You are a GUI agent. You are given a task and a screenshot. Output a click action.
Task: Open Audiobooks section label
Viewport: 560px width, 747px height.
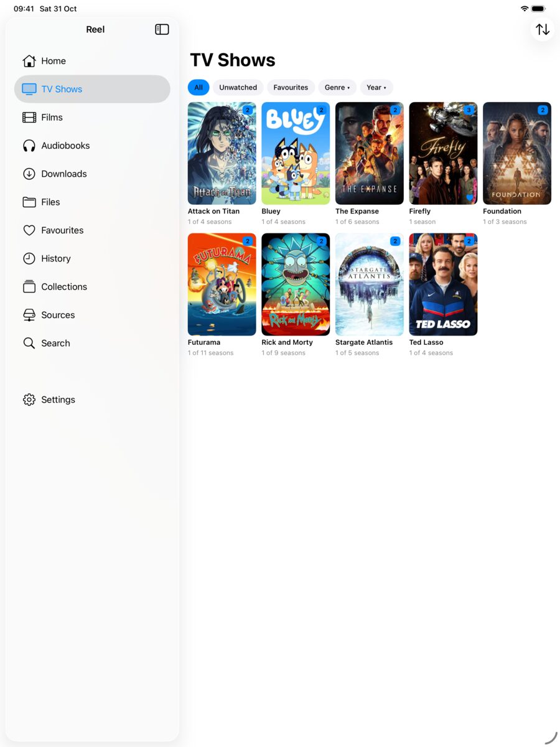(65, 146)
